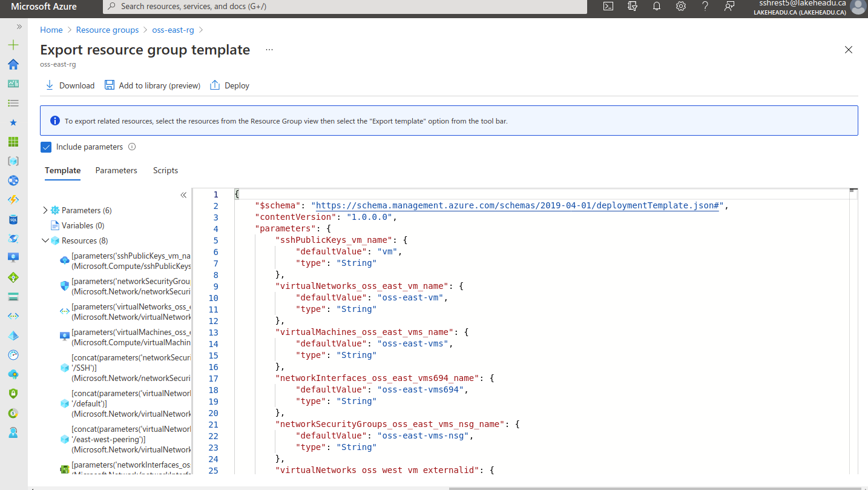The image size is (868, 490).
Task: Click the Directories and subscriptions filter icon
Action: coord(633,6)
